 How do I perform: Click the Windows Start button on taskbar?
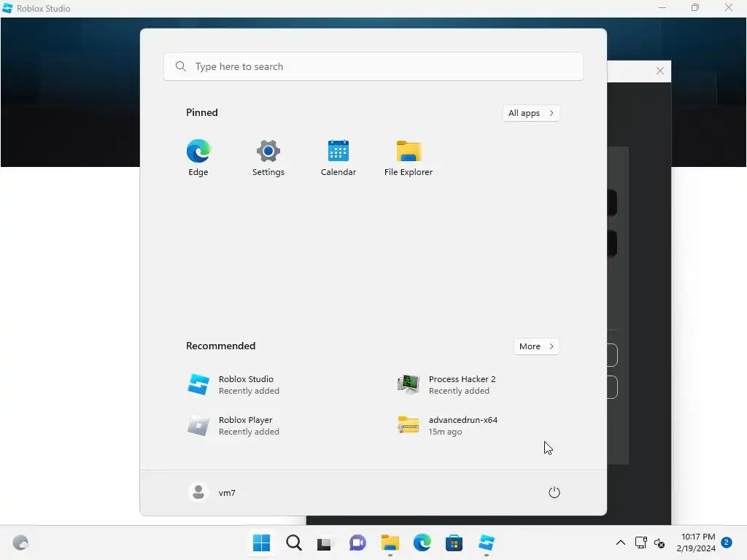[x=262, y=542]
